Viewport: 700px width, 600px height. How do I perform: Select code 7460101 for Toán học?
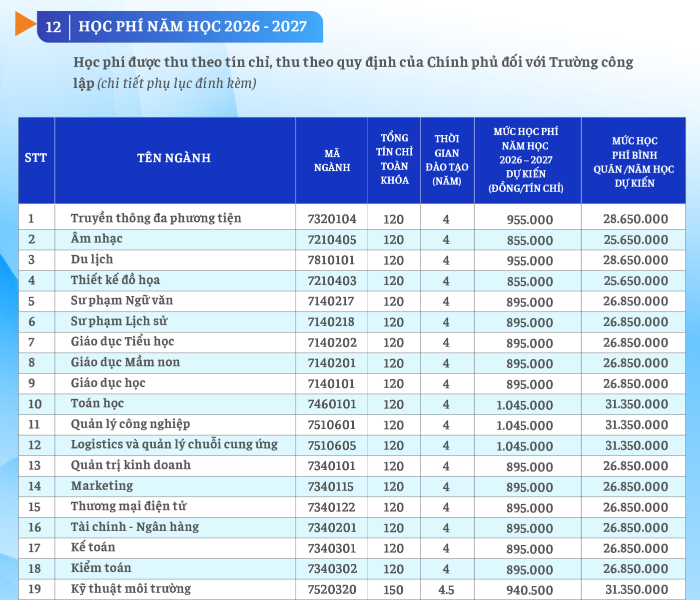click(x=332, y=404)
